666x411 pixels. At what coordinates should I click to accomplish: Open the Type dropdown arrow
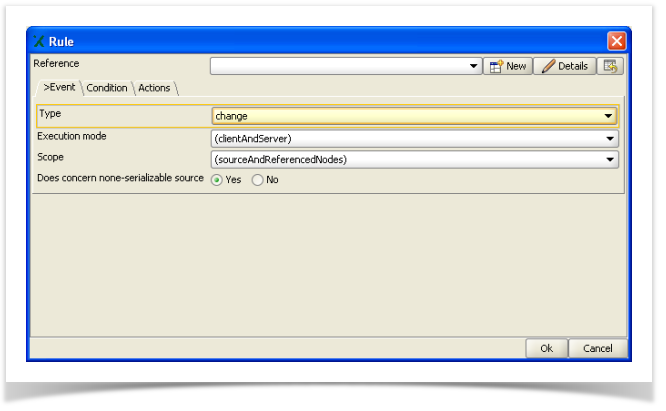pyautogui.click(x=608, y=116)
